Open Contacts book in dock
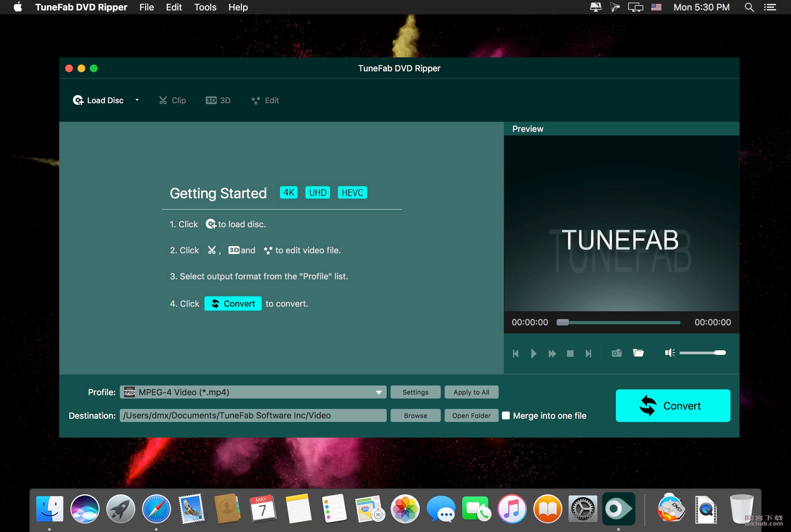This screenshot has width=791, height=532. pyautogui.click(x=227, y=509)
